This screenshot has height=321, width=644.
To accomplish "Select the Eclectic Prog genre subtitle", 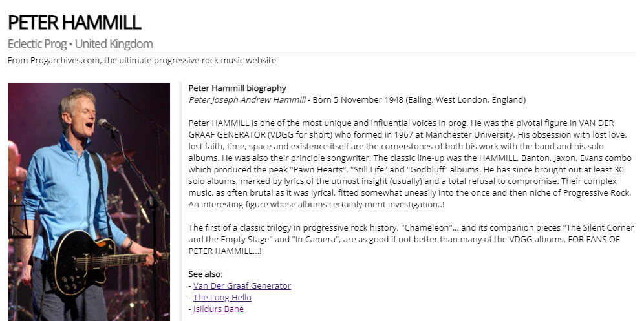I will click(39, 44).
